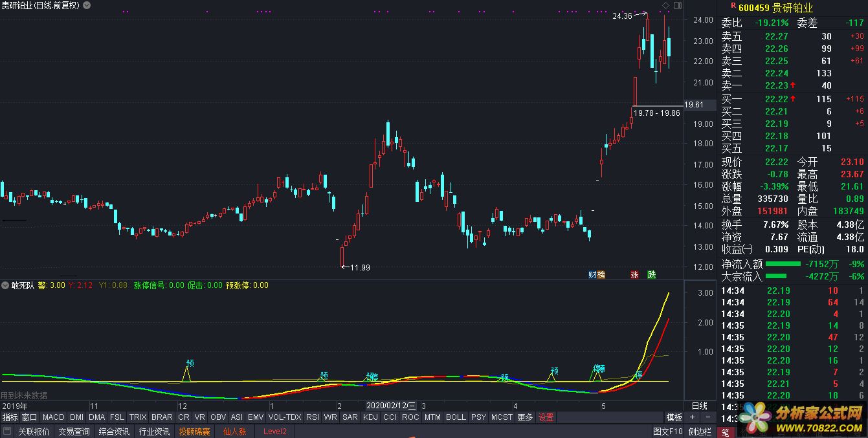
Task: Click the 19.78 - 19.86 gap label
Action: 657,113
